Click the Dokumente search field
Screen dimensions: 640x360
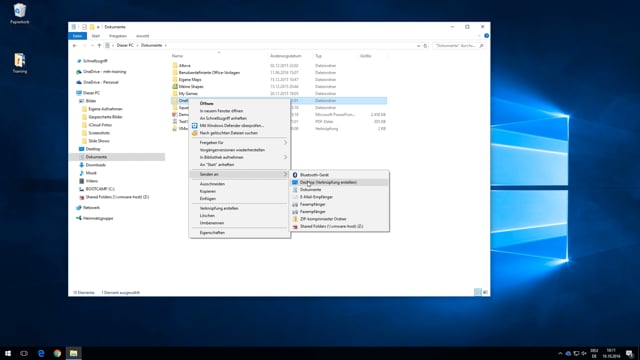pos(459,46)
